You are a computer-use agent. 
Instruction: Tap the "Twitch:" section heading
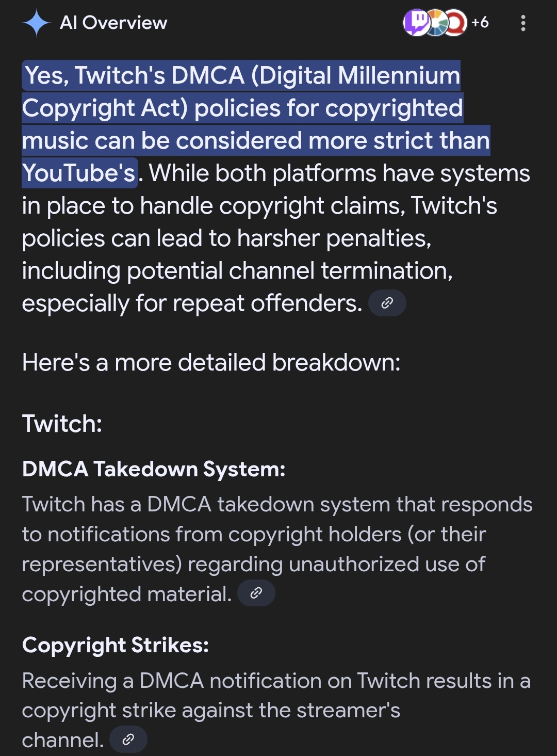pyautogui.click(x=62, y=424)
